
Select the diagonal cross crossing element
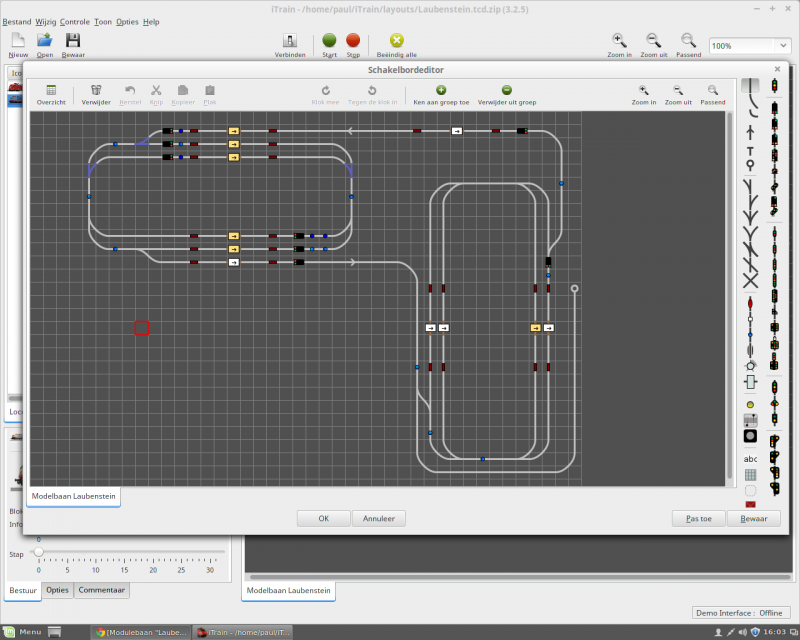(x=751, y=281)
